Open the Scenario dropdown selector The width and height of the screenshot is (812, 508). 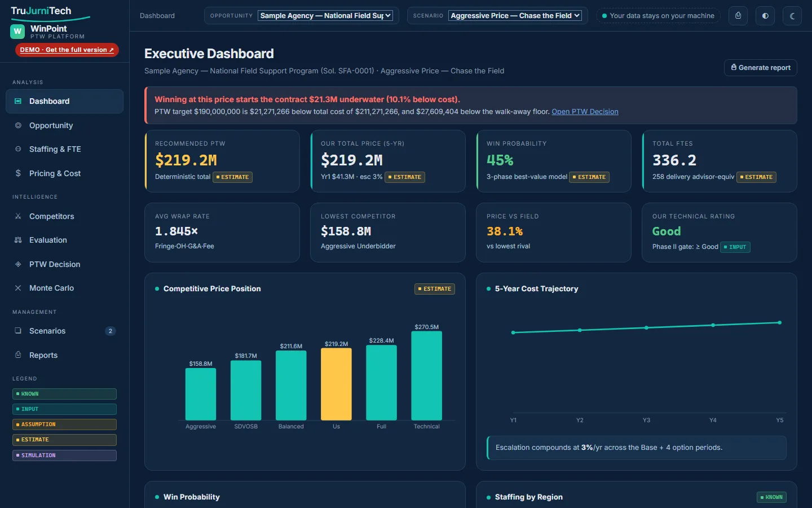[515, 16]
